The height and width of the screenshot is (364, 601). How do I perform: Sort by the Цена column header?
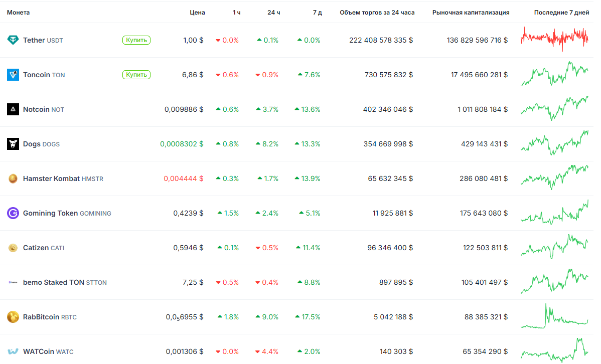(197, 12)
